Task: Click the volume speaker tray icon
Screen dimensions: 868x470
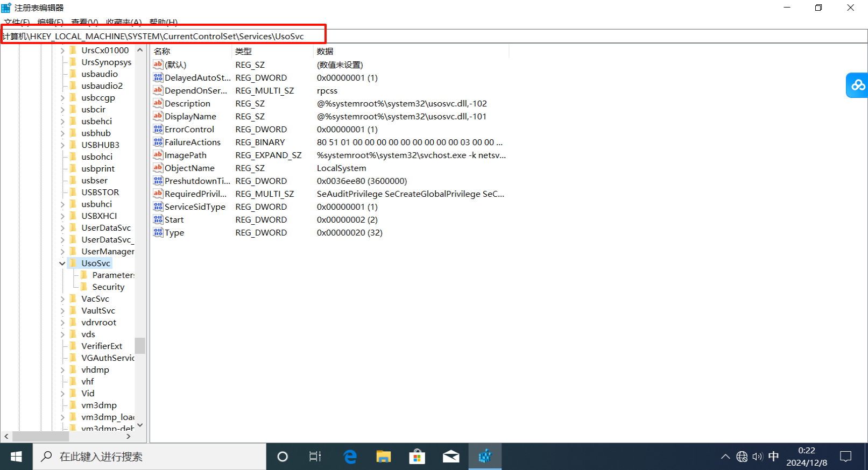Action: [x=758, y=457]
